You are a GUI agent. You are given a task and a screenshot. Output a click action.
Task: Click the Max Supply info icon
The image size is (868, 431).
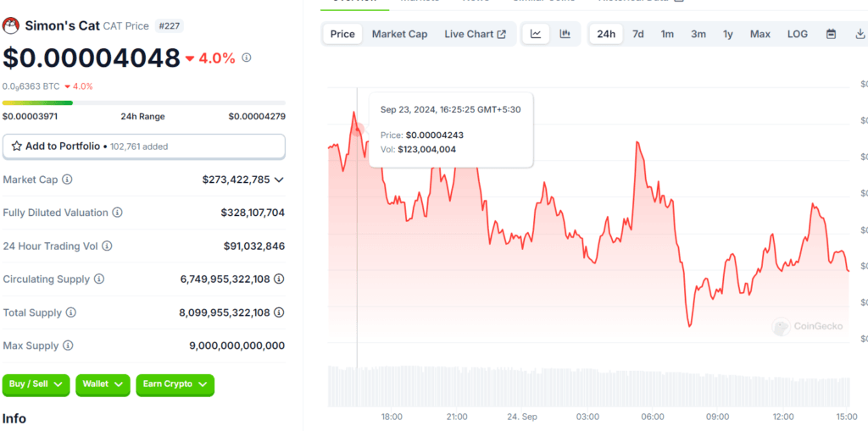(x=68, y=345)
